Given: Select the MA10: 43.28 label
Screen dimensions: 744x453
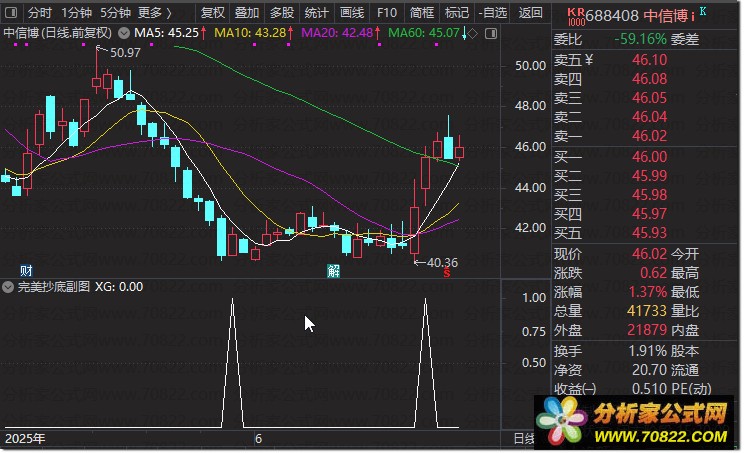Looking at the screenshot, I should [x=250, y=33].
